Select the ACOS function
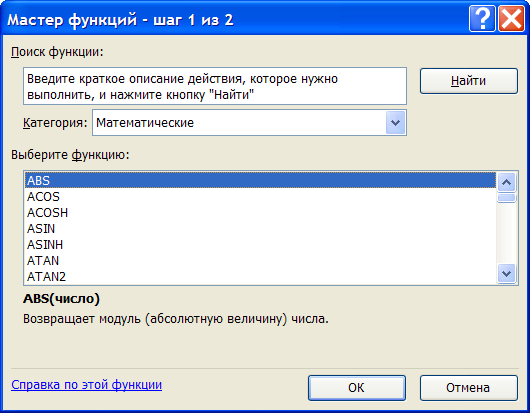Screen dimensions: 530x413 click(x=260, y=197)
